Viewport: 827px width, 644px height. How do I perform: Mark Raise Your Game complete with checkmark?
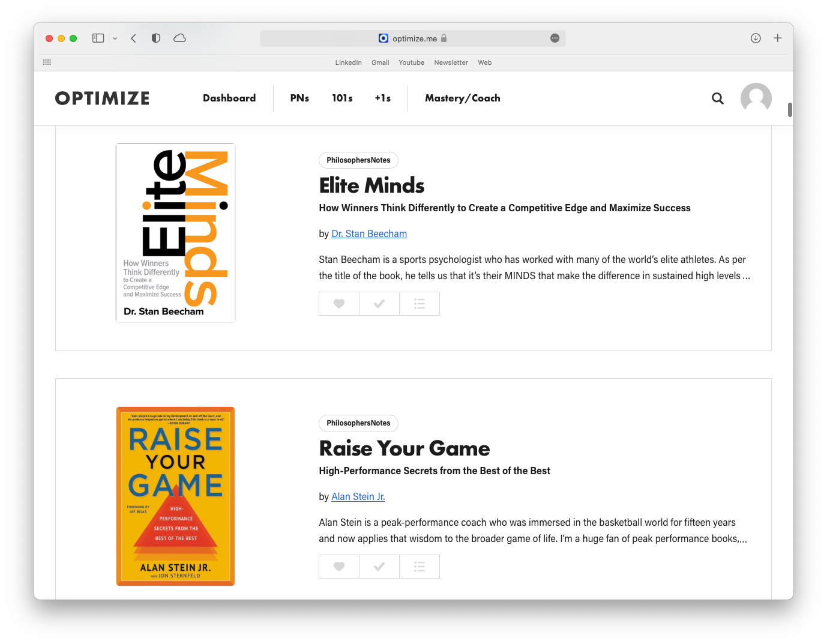click(379, 567)
